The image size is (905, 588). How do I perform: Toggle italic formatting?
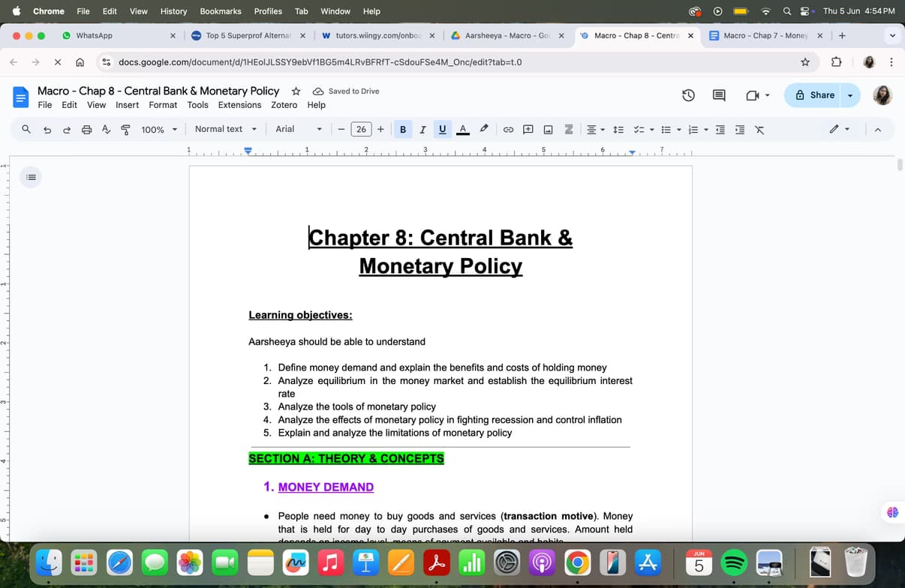click(x=422, y=129)
